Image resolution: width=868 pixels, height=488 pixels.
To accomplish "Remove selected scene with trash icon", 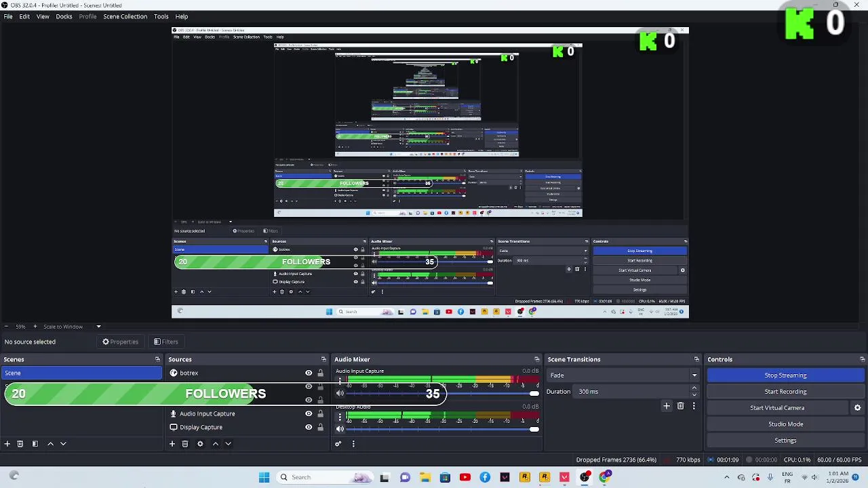I will click(x=20, y=444).
